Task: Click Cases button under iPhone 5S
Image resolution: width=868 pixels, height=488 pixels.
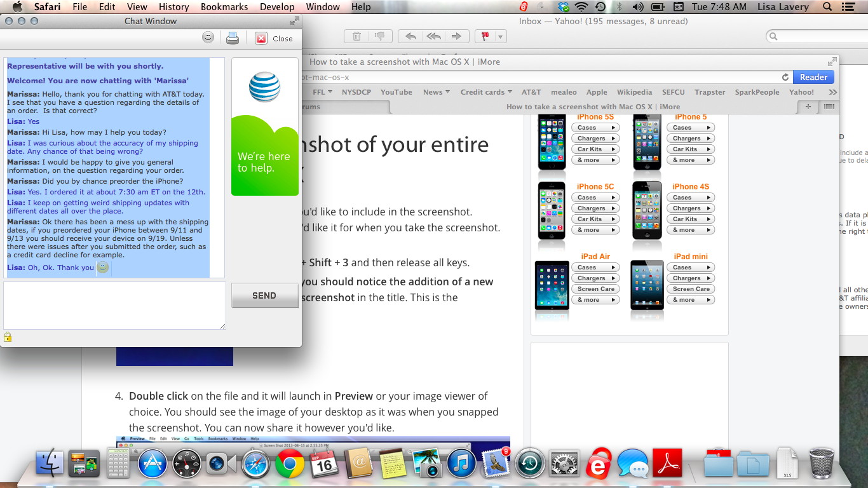Action: (x=595, y=128)
